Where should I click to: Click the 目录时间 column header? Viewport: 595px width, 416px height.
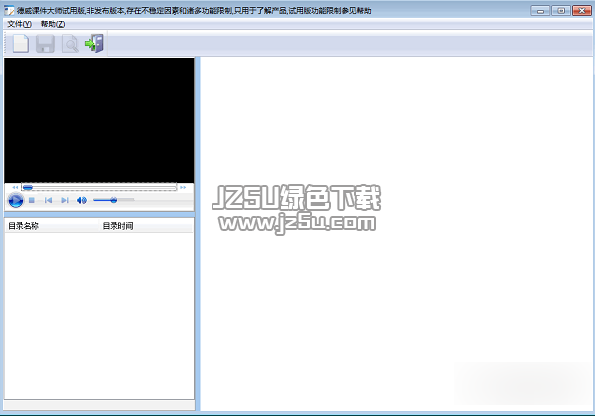146,226
